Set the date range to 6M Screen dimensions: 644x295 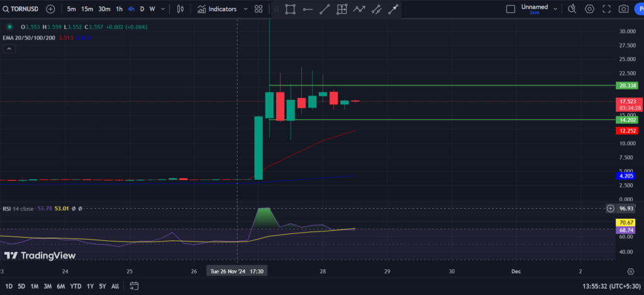[61, 286]
